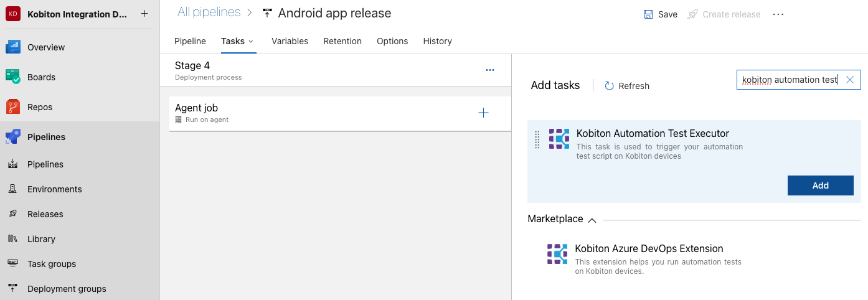Switch to the Pipeline tab

(190, 41)
